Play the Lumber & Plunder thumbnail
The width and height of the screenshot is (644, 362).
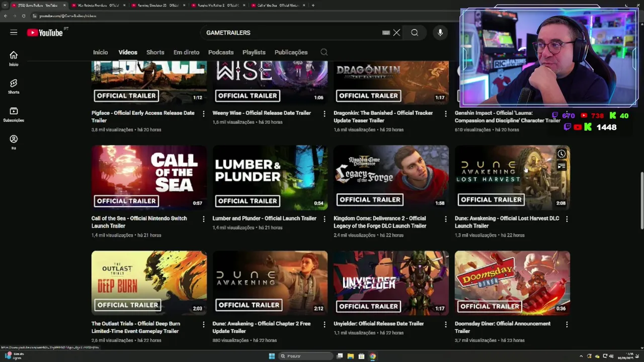click(270, 177)
